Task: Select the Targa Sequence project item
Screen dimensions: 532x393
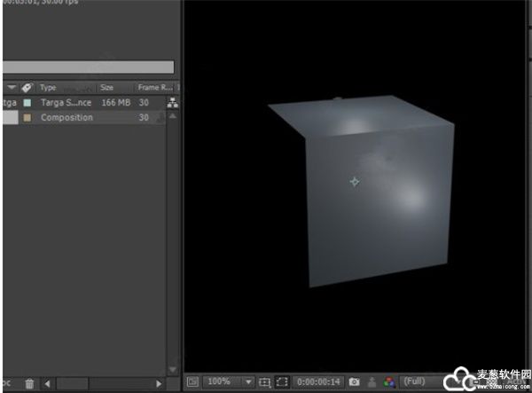Action: 66,103
